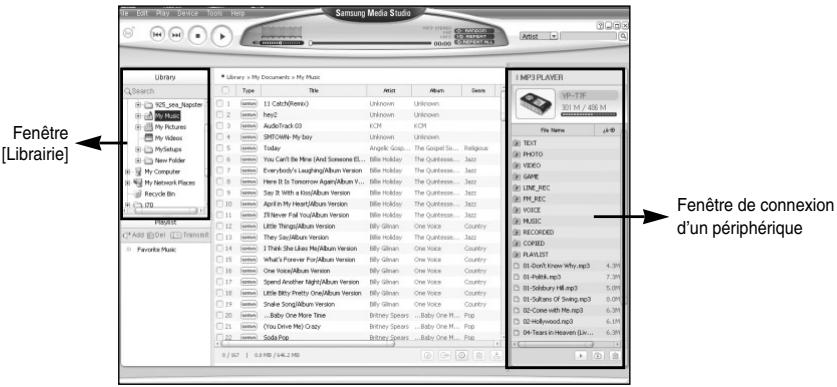Open the Help menu
837x387 pixels.
pyautogui.click(x=238, y=13)
